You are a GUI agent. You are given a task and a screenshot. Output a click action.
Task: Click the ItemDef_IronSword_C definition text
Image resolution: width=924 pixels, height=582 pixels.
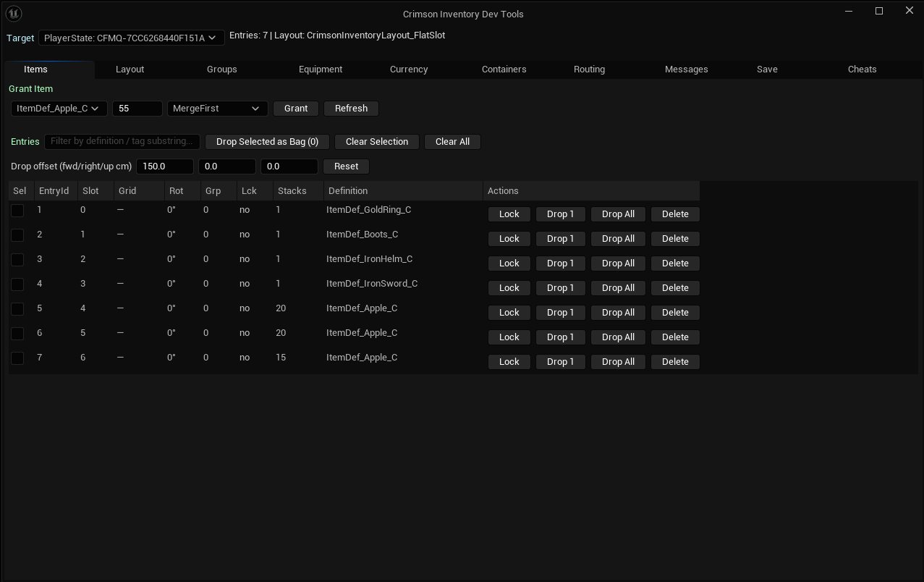372,284
